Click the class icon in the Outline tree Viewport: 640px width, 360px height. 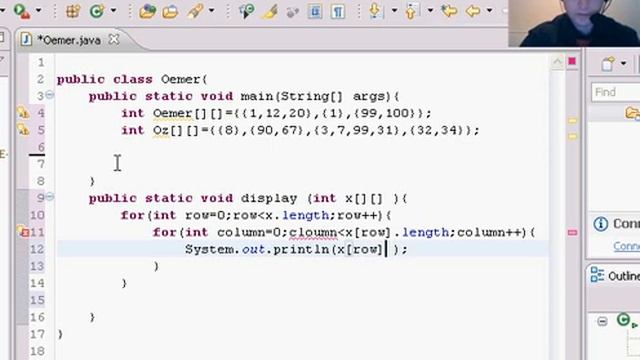coord(623,320)
